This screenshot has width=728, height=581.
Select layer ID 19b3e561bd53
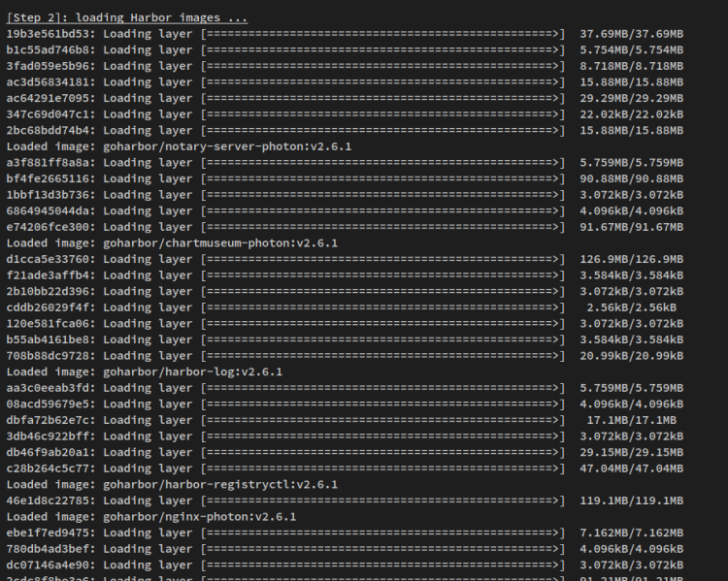(48, 34)
